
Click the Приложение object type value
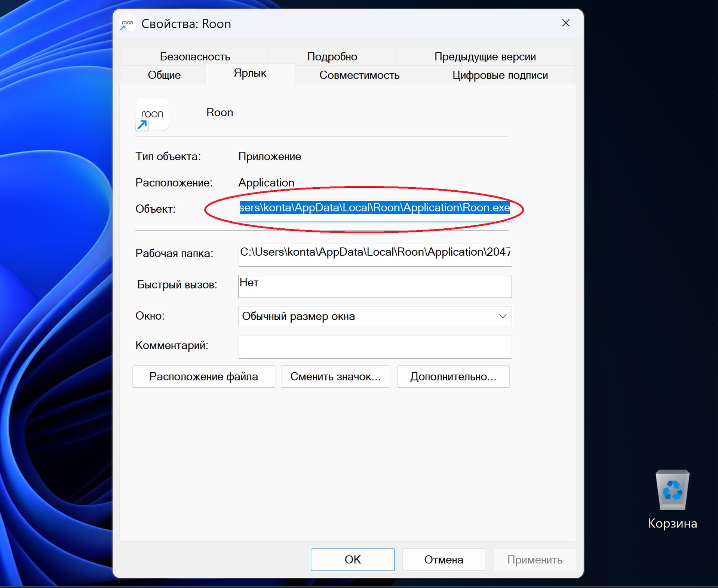tap(270, 156)
